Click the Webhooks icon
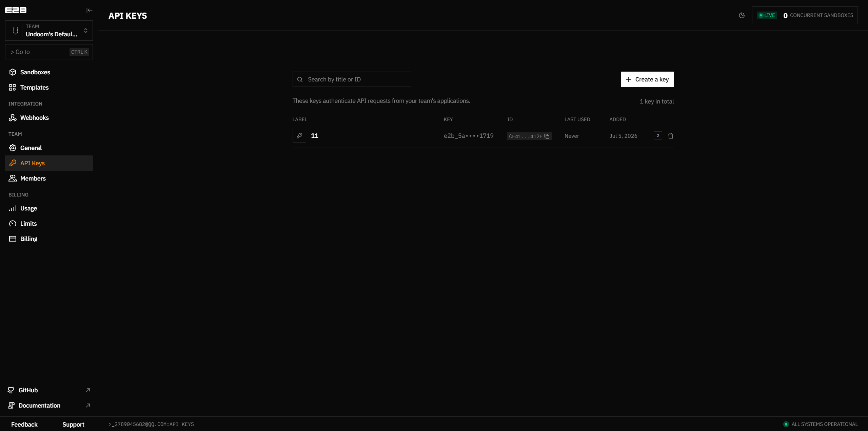This screenshot has width=868, height=431. 13,118
